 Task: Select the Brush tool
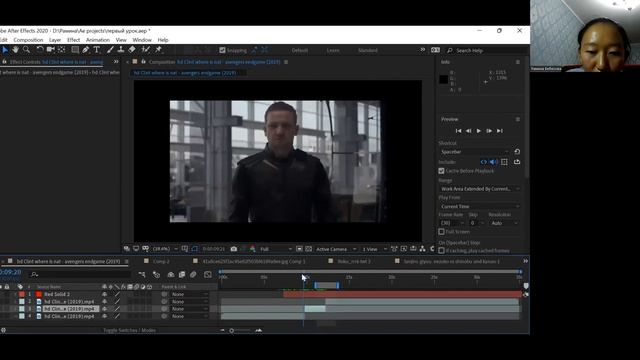pyautogui.click(x=110, y=50)
